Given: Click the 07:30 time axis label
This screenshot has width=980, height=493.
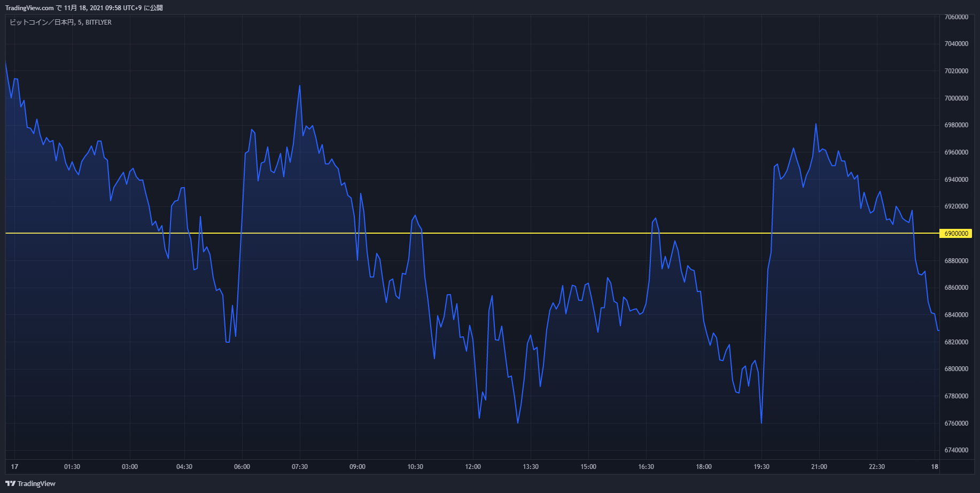Looking at the screenshot, I should pos(300,467).
